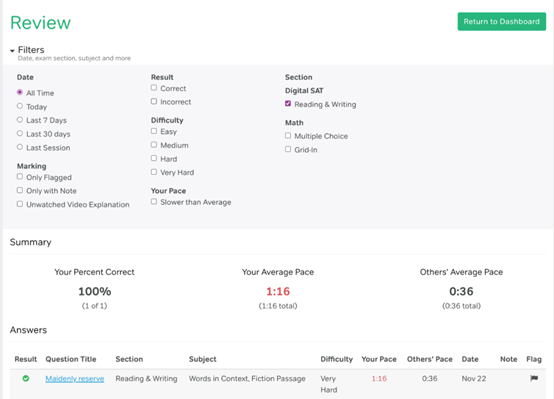Click Return to Dashboard button
Image resolution: width=554 pixels, height=399 pixels.
(x=501, y=22)
